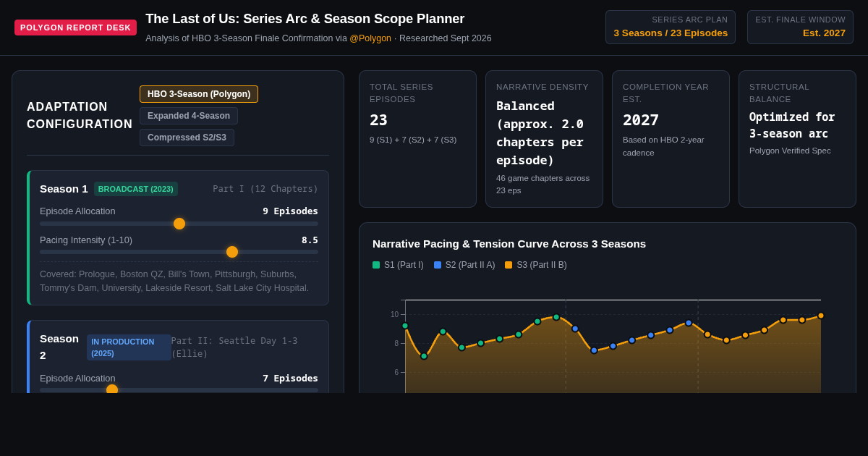Click the Est. Finale Window badge
Image resolution: width=868 pixels, height=456 pixels.
pos(800,27)
